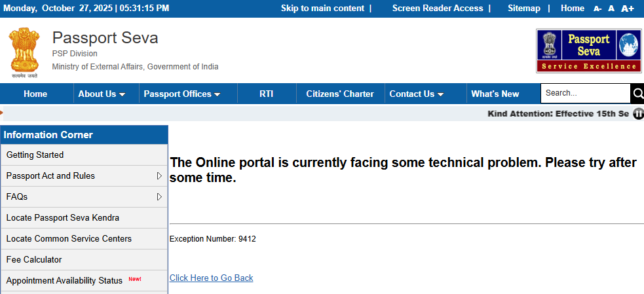
Task: Open Citizens' Charter page
Action: (340, 94)
